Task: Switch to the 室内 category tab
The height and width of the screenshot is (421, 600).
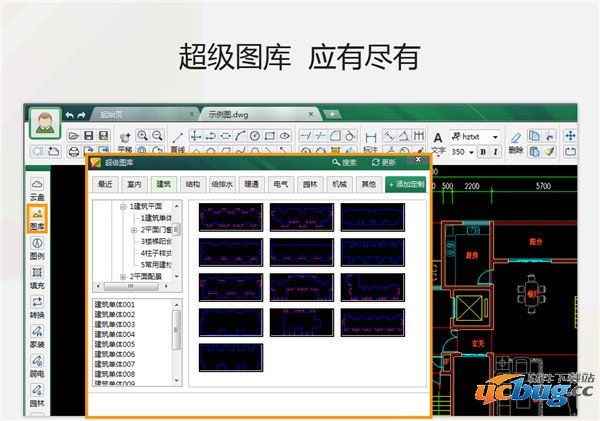Action: tap(134, 184)
